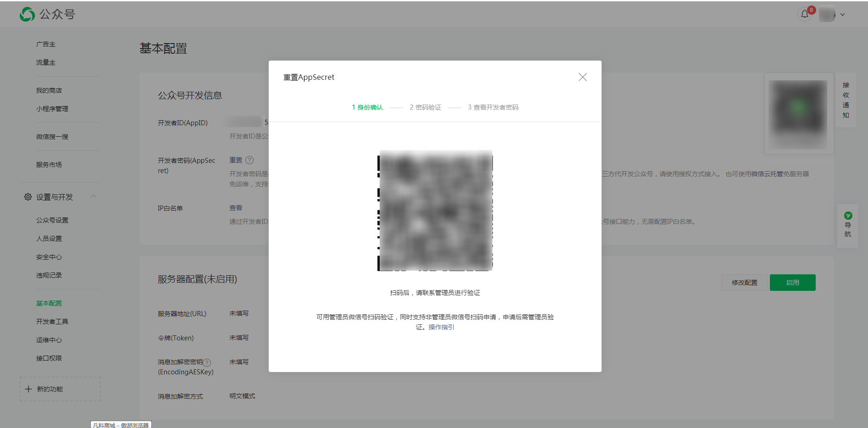
Task: Click the blurred QR code in dialog
Action: coord(435,211)
